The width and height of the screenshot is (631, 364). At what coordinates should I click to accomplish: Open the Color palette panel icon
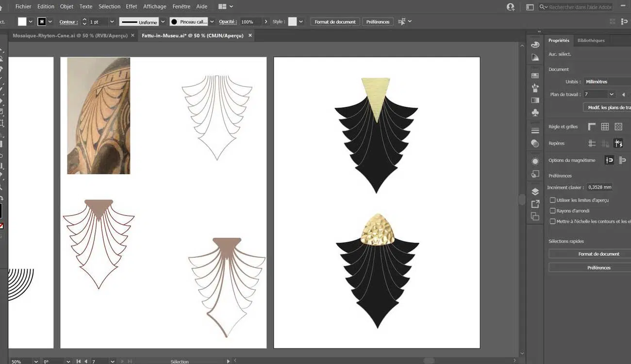(x=535, y=45)
